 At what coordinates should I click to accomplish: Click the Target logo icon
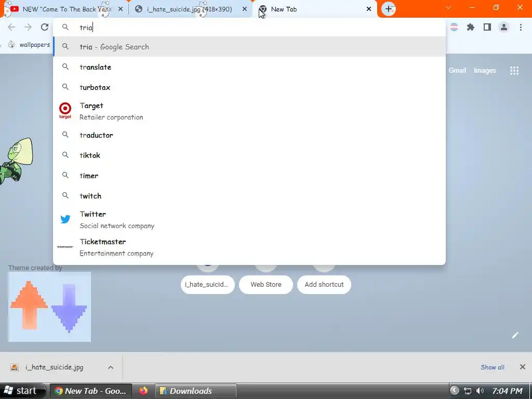65,111
